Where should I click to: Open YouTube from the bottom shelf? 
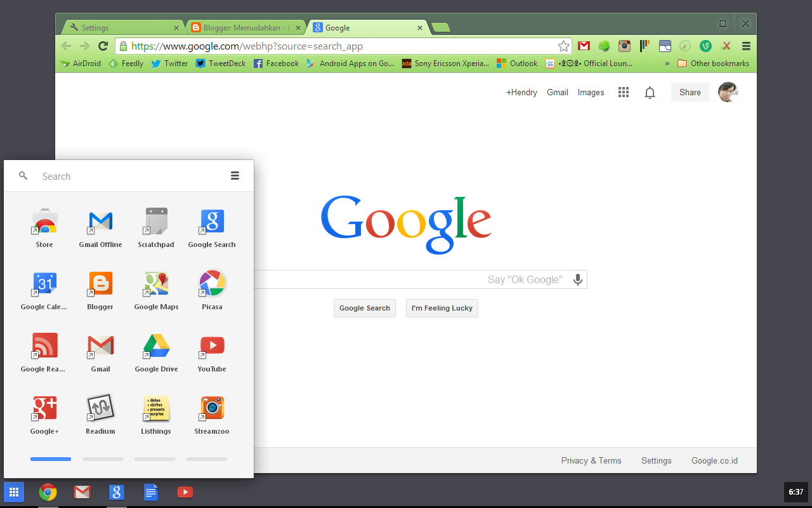pyautogui.click(x=185, y=492)
